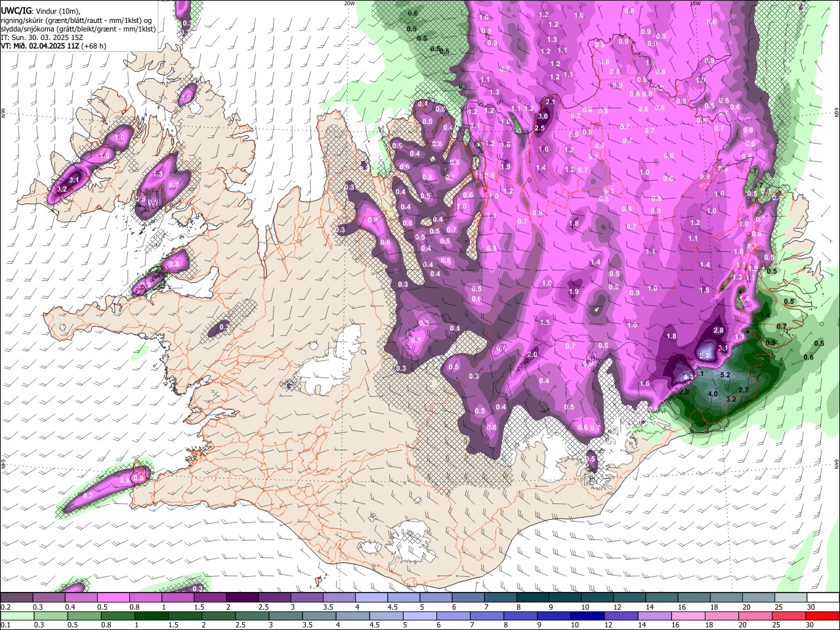Click the top-row grey swatch between 20 and 25
Viewport: 840px width, 630px height.
pos(759,598)
